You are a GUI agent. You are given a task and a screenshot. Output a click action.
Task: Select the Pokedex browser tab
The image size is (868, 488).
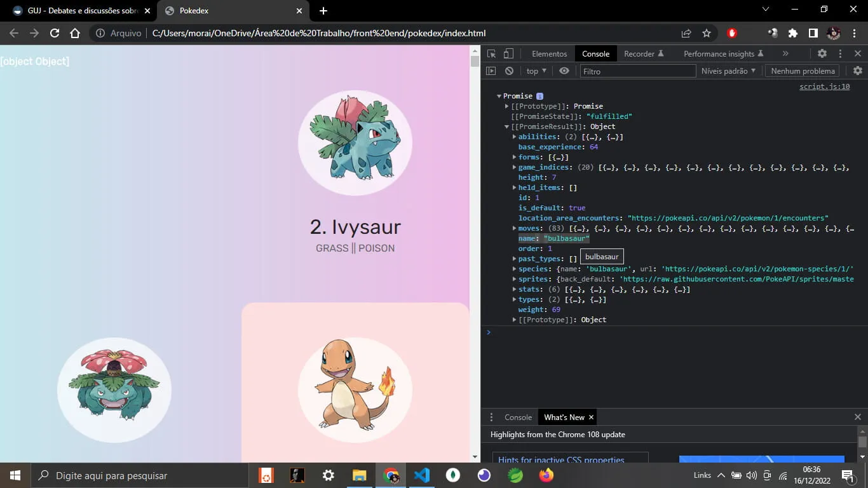233,11
